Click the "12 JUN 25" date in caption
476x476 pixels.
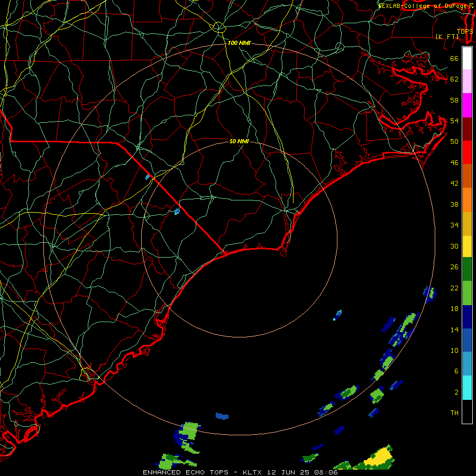point(289,472)
